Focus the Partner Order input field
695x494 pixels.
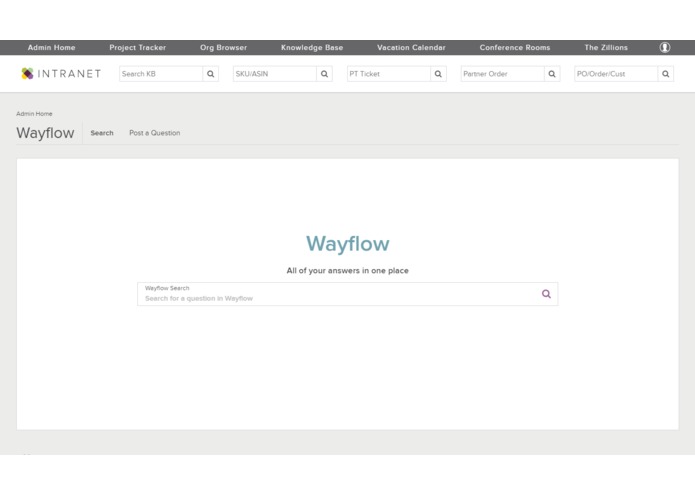pyautogui.click(x=503, y=74)
